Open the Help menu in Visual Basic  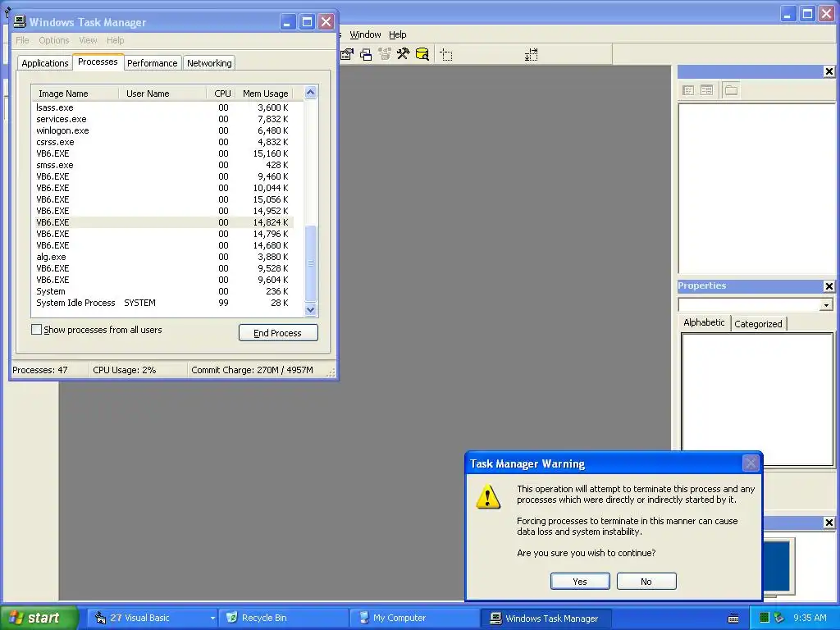[x=398, y=34]
